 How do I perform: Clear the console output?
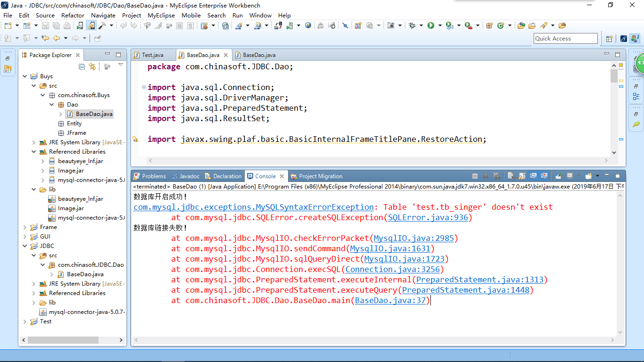tap(511, 176)
